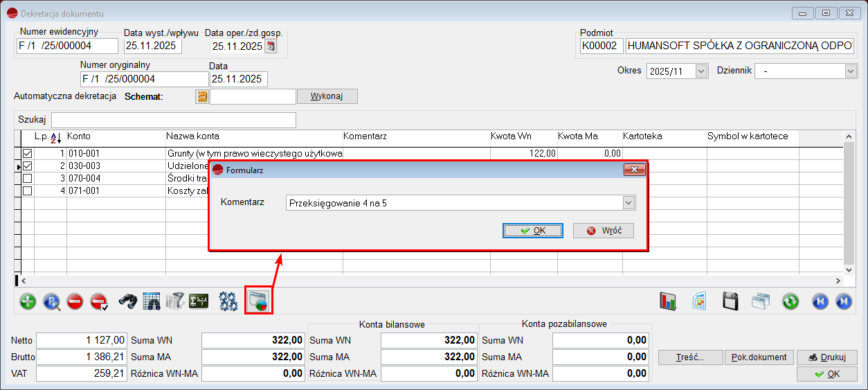
Task: Open the Dziennik dropdown list
Action: [x=851, y=71]
